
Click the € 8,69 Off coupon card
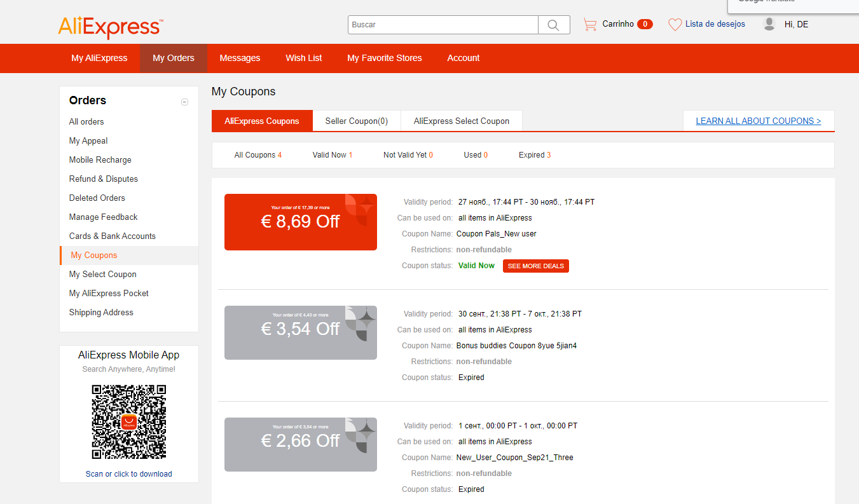[x=301, y=222]
